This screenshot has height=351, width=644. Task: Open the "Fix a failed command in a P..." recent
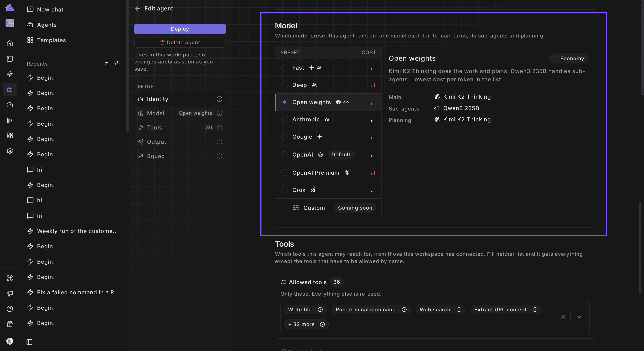point(73,292)
